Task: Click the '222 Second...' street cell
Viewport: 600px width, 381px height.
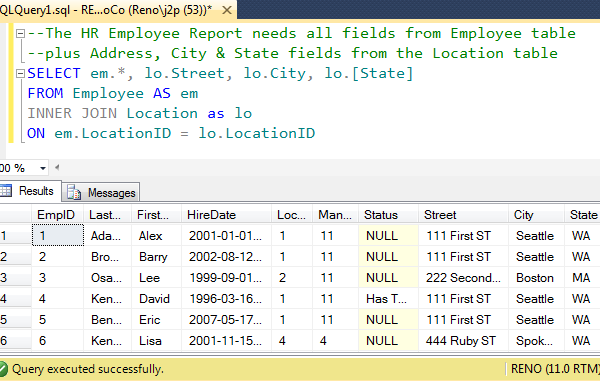Action: pos(463,278)
